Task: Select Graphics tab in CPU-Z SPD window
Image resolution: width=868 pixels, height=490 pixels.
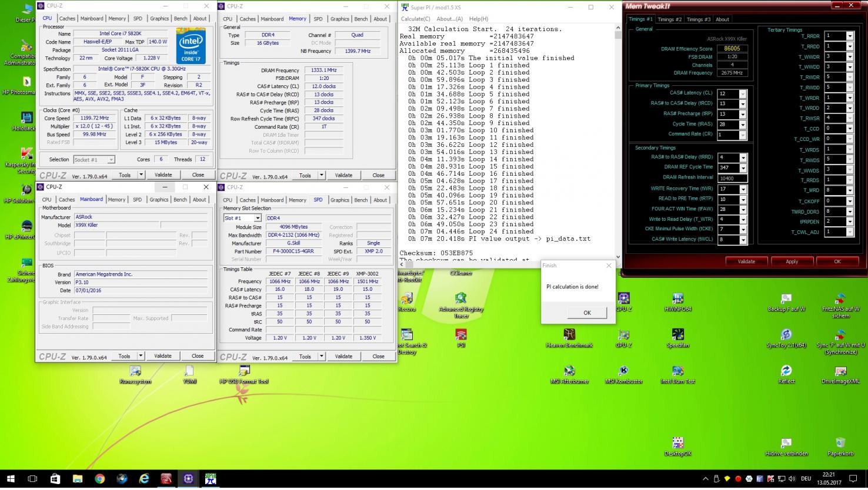Action: pyautogui.click(x=339, y=200)
